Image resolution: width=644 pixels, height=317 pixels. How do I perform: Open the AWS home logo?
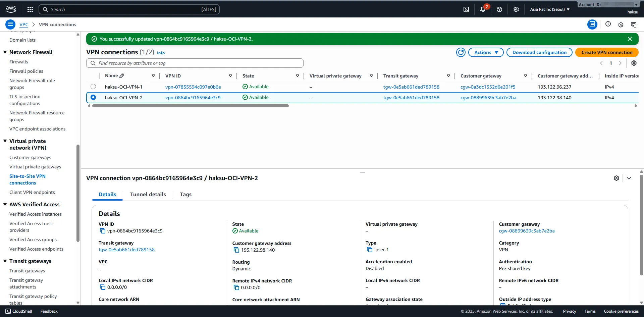pos(11,9)
